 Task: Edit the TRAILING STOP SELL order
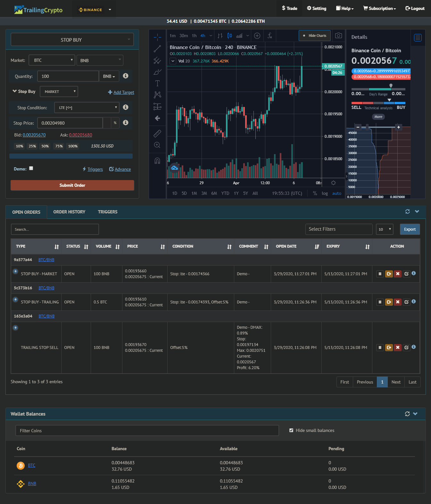pos(406,348)
